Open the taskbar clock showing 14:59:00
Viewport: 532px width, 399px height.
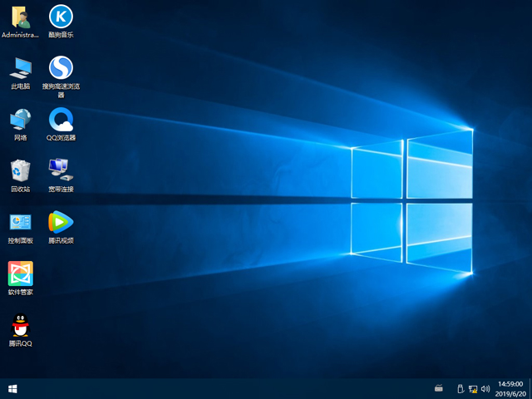(510, 389)
